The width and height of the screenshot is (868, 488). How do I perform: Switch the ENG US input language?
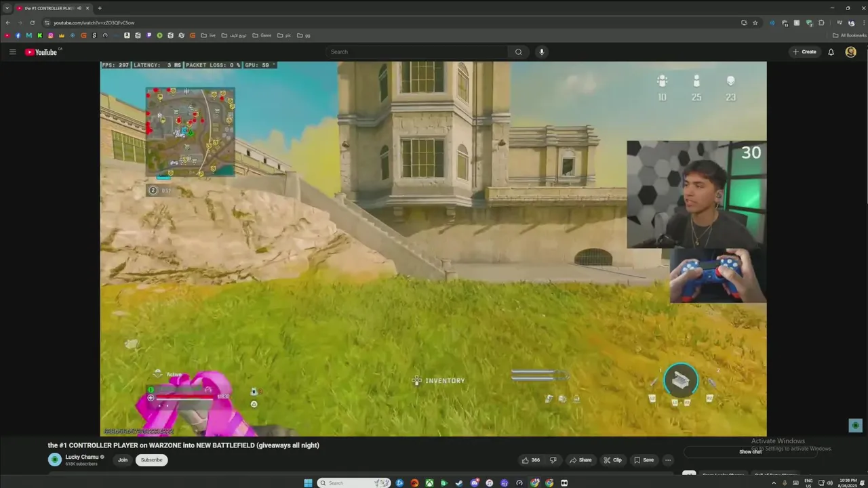pyautogui.click(x=808, y=483)
